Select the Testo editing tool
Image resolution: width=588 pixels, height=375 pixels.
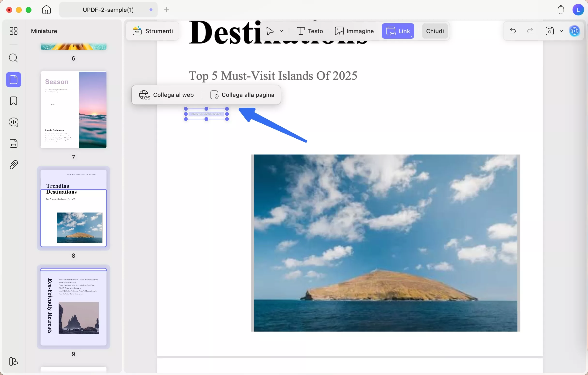tap(310, 31)
